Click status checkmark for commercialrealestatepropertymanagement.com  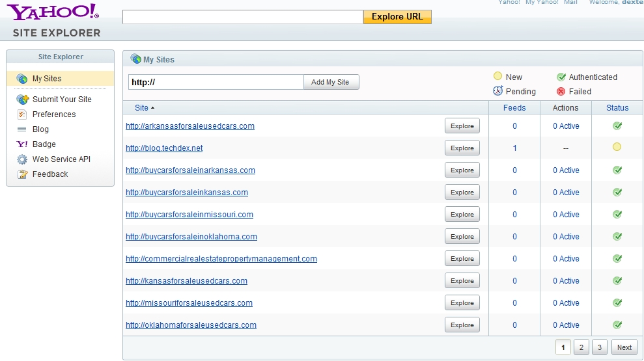point(617,259)
